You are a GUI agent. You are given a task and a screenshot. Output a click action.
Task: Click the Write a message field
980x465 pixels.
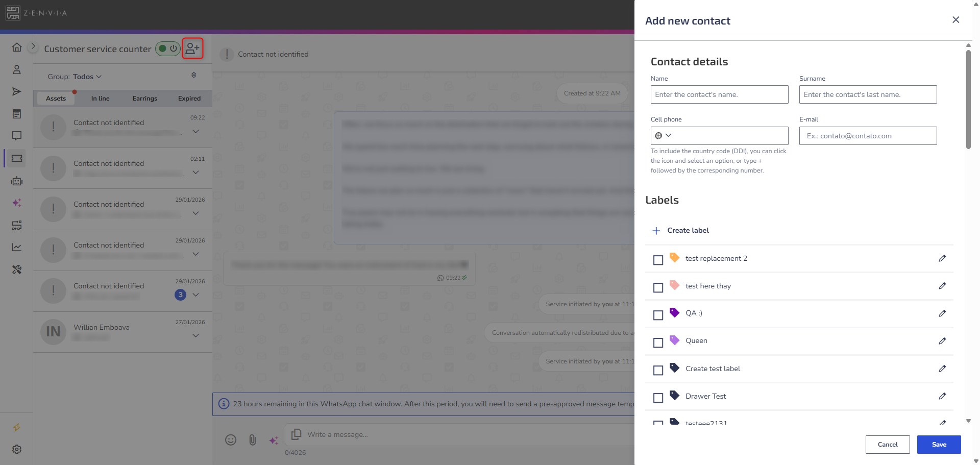click(459, 435)
